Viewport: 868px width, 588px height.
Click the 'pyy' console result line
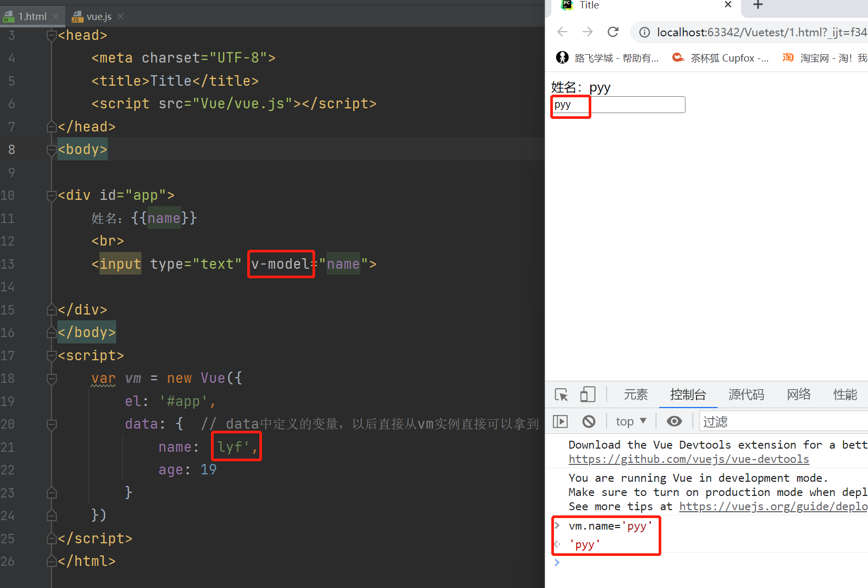coord(585,545)
